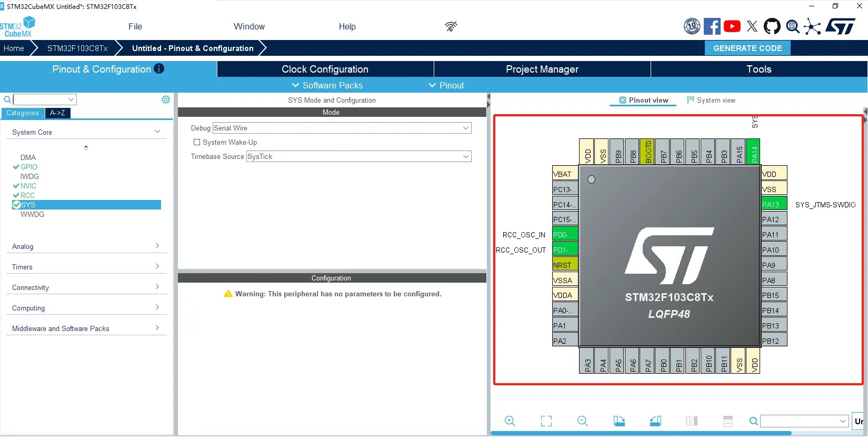Image resolution: width=868 pixels, height=440 pixels.
Task: Open the category settings gear icon
Action: click(166, 99)
